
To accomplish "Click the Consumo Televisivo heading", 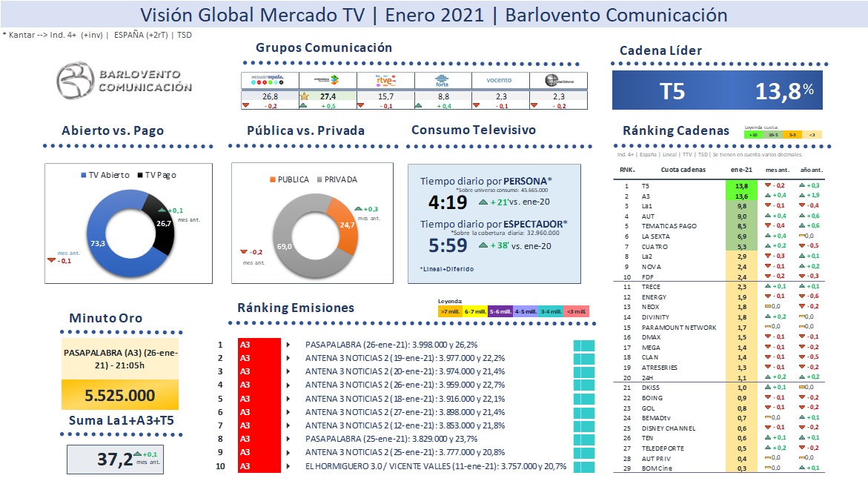I will click(474, 130).
